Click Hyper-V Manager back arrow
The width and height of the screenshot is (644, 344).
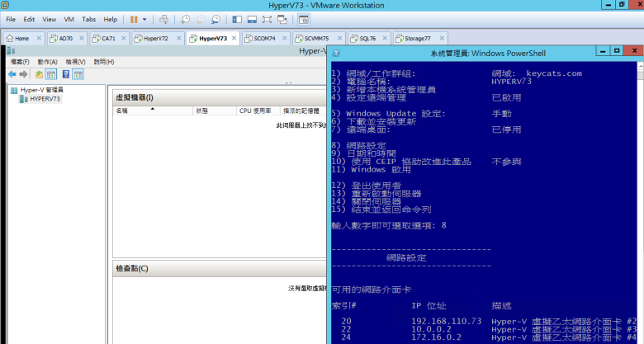point(12,74)
